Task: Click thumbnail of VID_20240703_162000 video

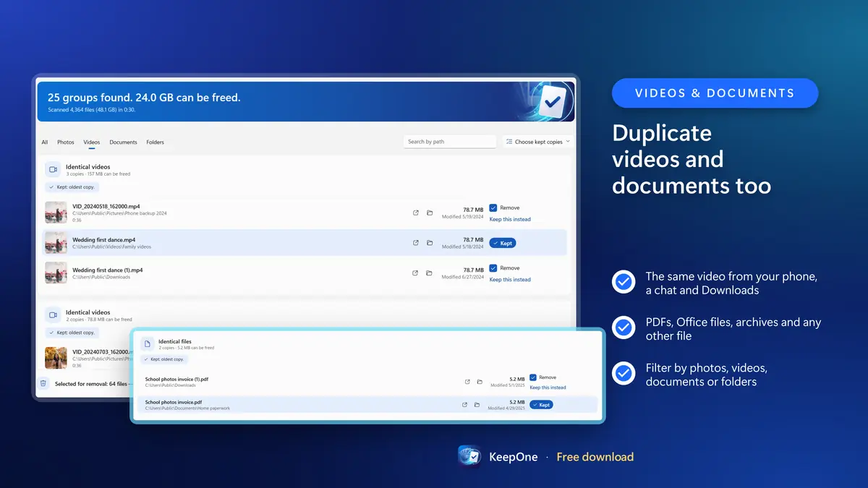Action: pyautogui.click(x=56, y=357)
